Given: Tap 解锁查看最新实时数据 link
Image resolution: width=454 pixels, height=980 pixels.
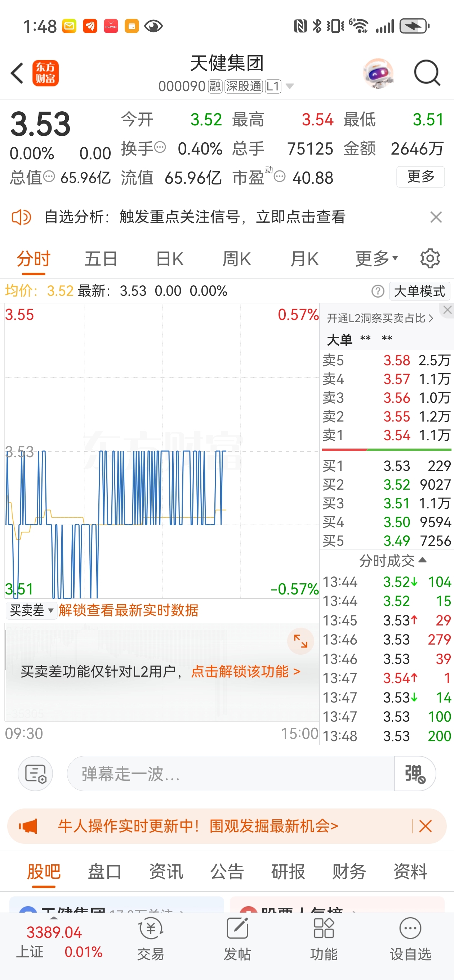Looking at the screenshot, I should click(x=128, y=611).
